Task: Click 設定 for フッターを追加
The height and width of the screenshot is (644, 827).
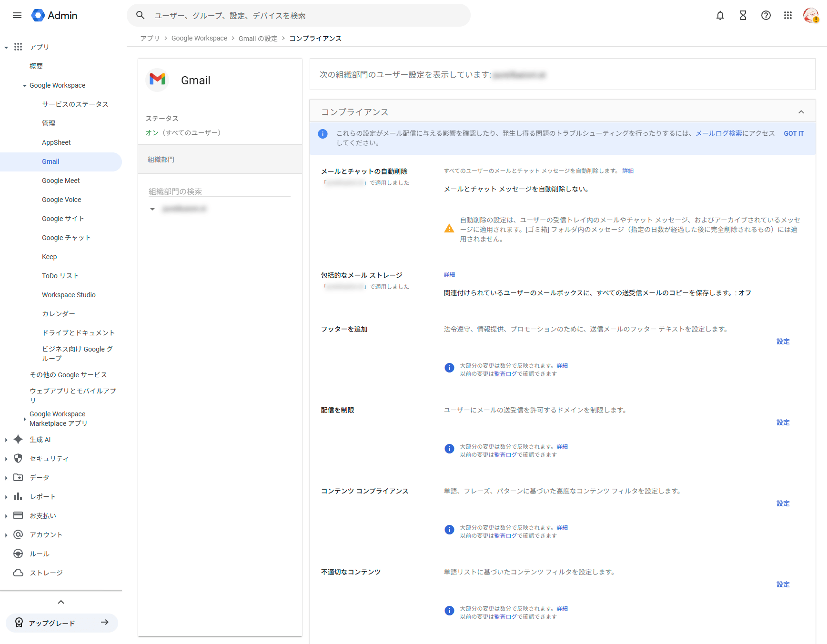Action: pos(783,342)
